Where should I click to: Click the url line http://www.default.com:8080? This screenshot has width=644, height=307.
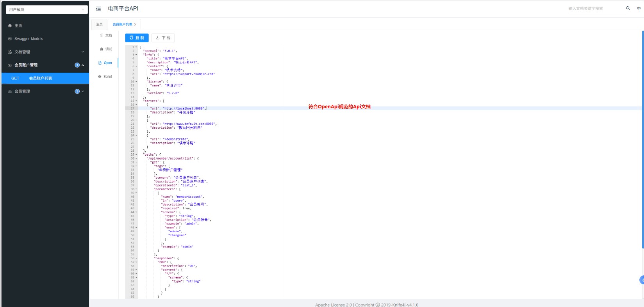(x=183, y=124)
